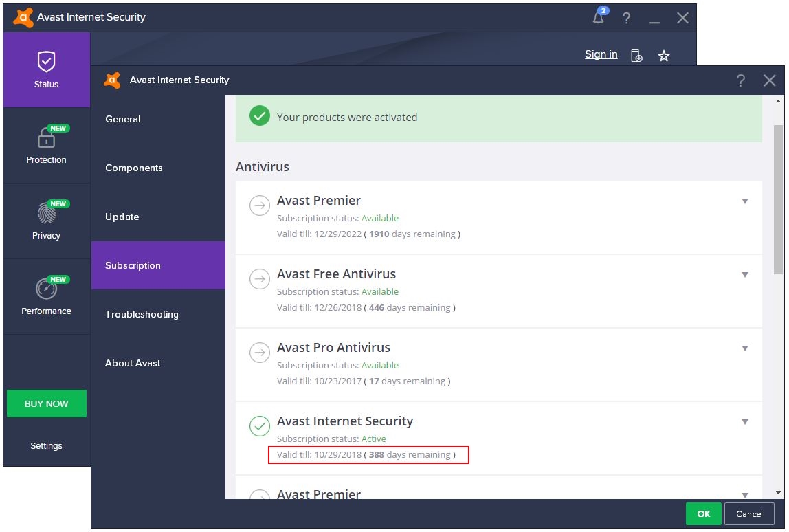Click the Avast Pro Antivirus title

[333, 348]
